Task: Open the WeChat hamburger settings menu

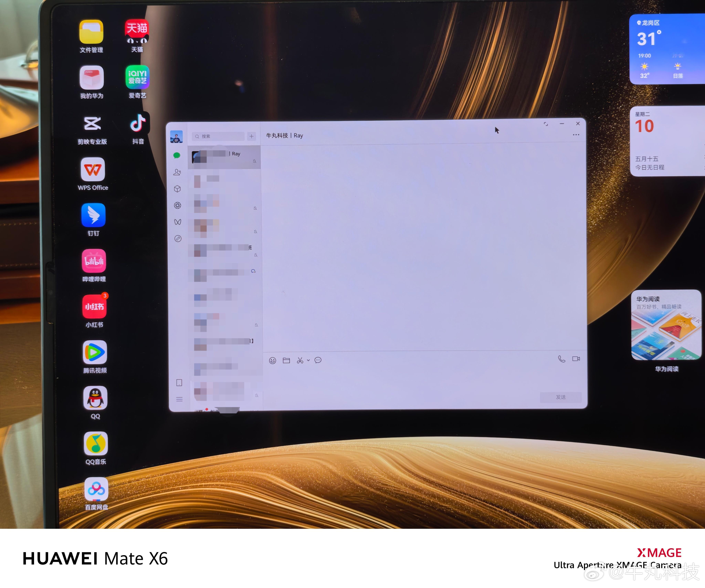Action: tap(179, 399)
